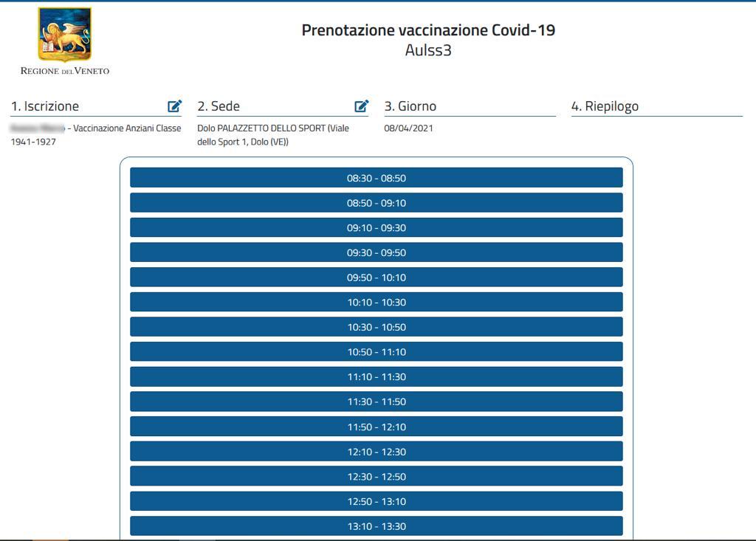Screen dimensions: 756x541
Task: Book the 12:50 - 13:10 appointment slot
Action: coord(377,500)
